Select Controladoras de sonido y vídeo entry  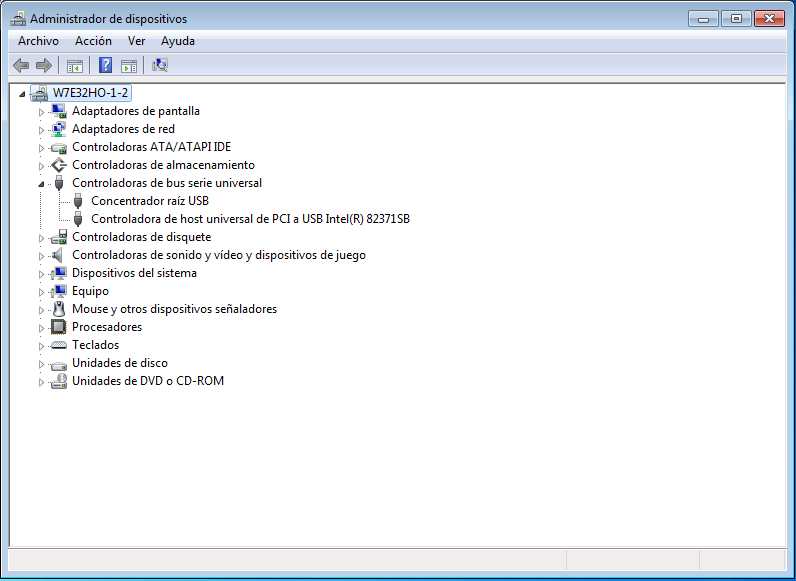(218, 255)
